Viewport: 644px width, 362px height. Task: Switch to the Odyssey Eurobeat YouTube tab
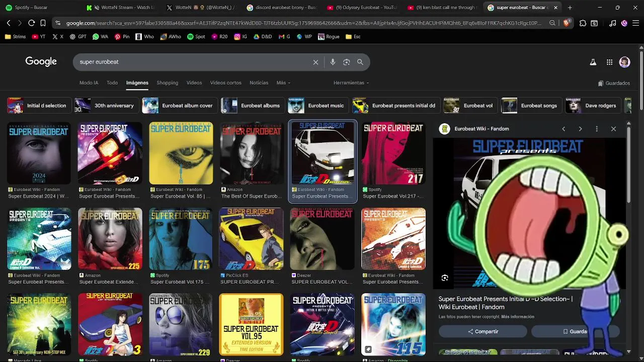[x=361, y=8]
